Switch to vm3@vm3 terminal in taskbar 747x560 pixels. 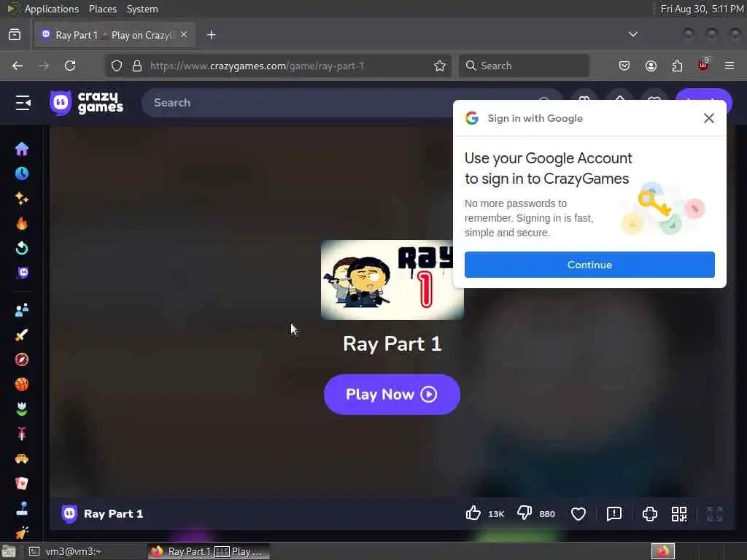tap(86, 551)
